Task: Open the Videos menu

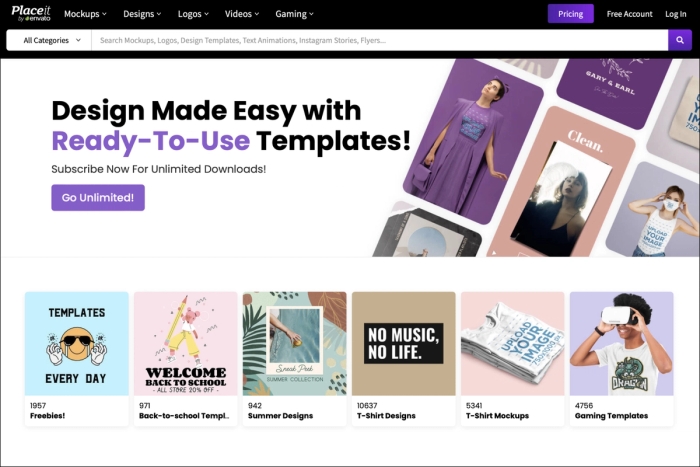Action: pos(242,14)
